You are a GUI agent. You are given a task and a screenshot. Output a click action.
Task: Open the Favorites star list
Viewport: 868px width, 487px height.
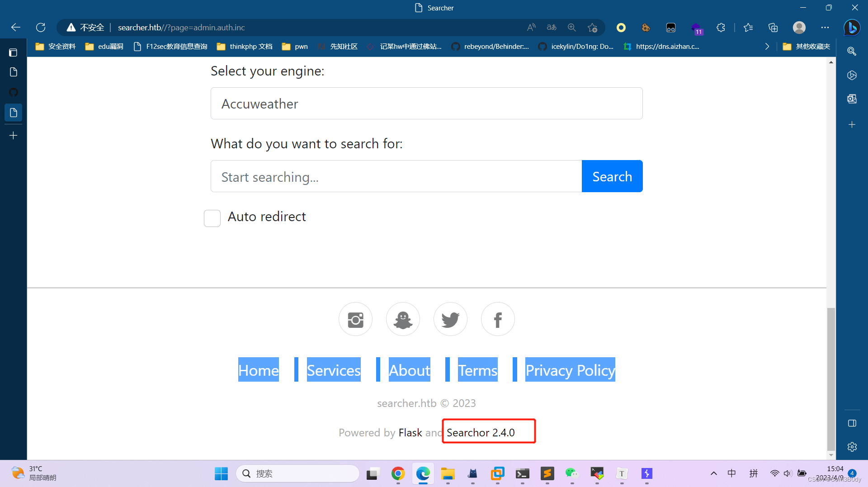point(748,28)
